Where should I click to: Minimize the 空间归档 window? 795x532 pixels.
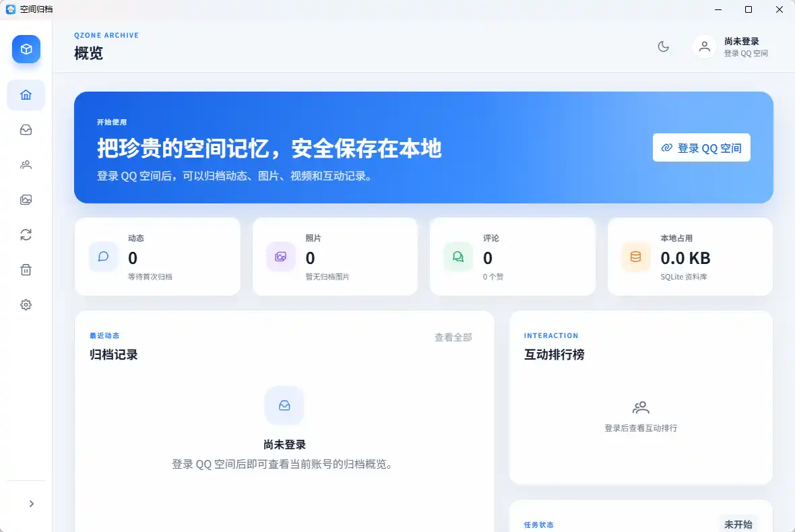pyautogui.click(x=718, y=9)
